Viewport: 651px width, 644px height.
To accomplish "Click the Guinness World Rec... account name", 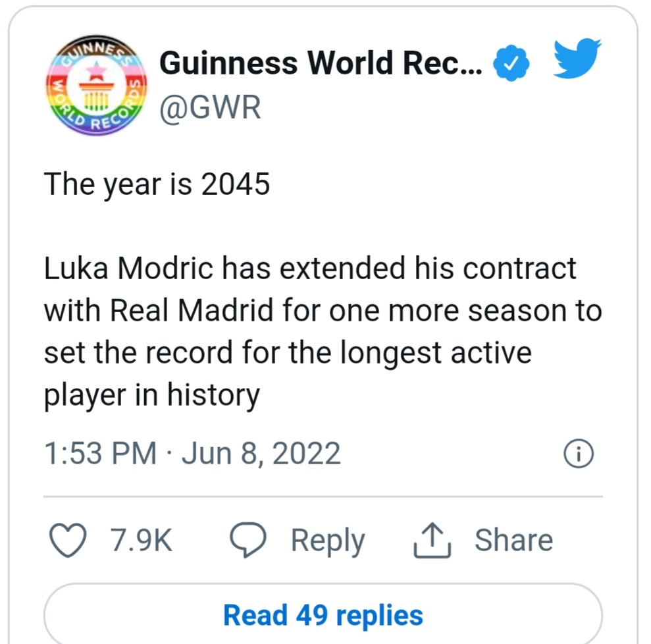I will [321, 63].
